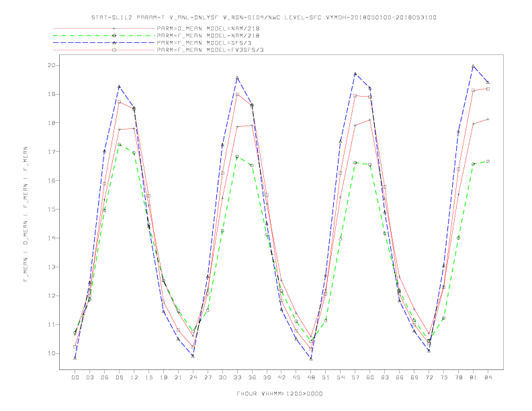
Task: Click x-axis tick label 84
Action: click(x=488, y=377)
